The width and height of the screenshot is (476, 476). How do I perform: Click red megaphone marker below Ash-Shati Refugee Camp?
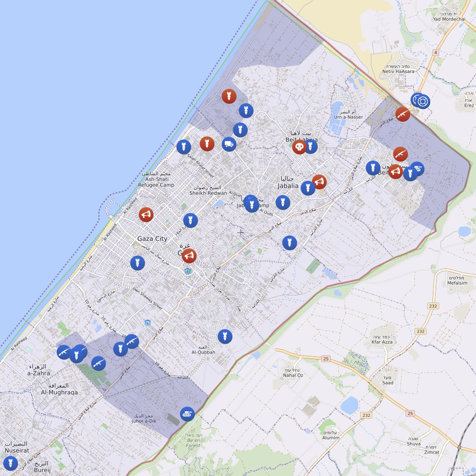[x=146, y=215]
